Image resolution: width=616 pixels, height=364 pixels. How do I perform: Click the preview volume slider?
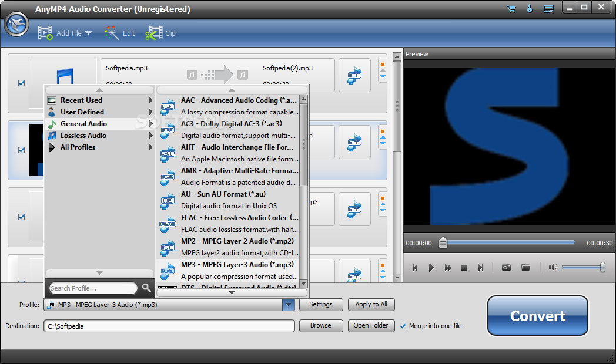[584, 268]
